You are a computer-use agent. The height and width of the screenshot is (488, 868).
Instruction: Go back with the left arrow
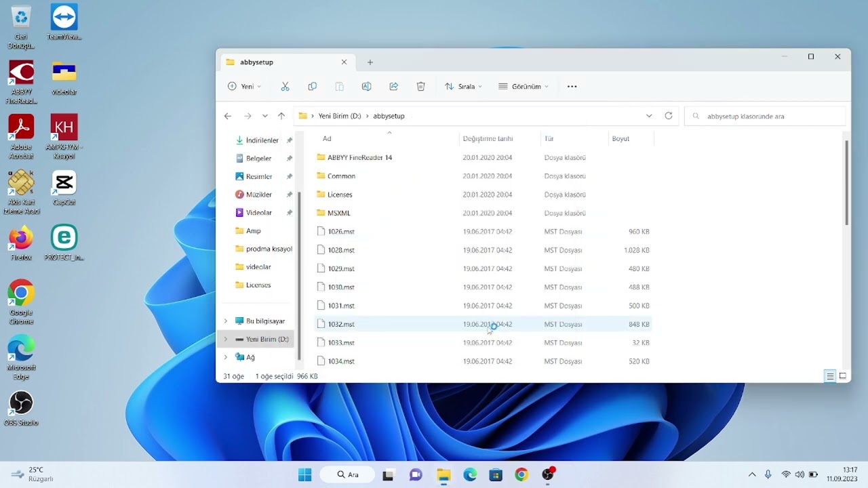(x=228, y=116)
